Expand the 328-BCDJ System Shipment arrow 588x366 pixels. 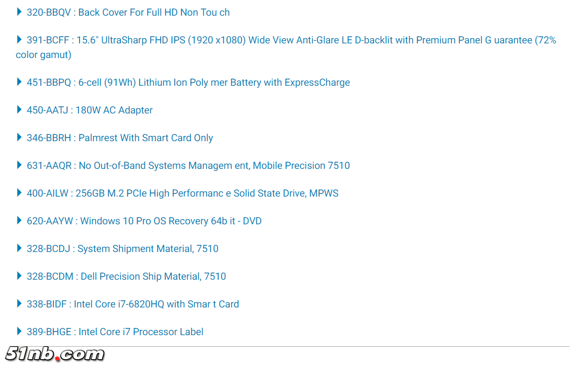coord(19,248)
